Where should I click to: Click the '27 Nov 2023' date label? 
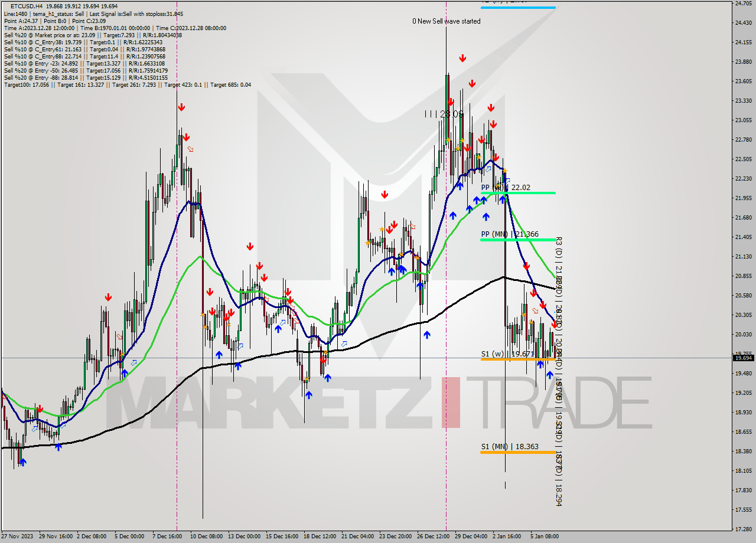[x=18, y=537]
